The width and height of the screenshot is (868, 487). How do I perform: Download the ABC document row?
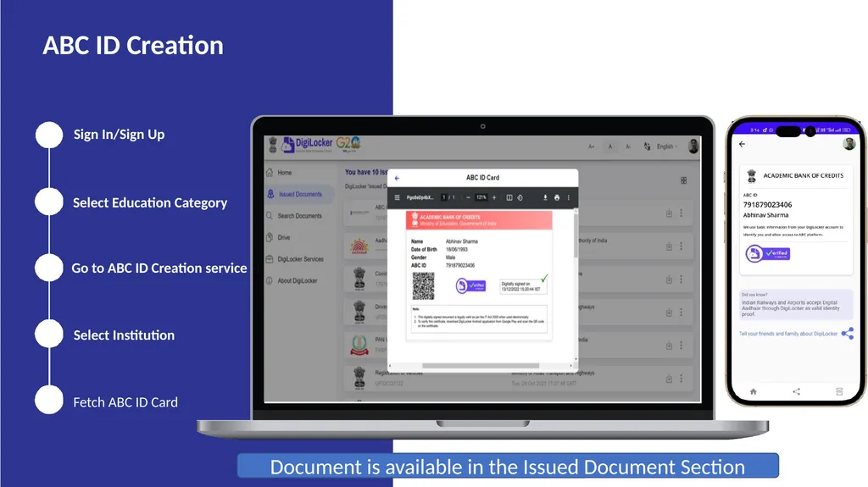669,213
